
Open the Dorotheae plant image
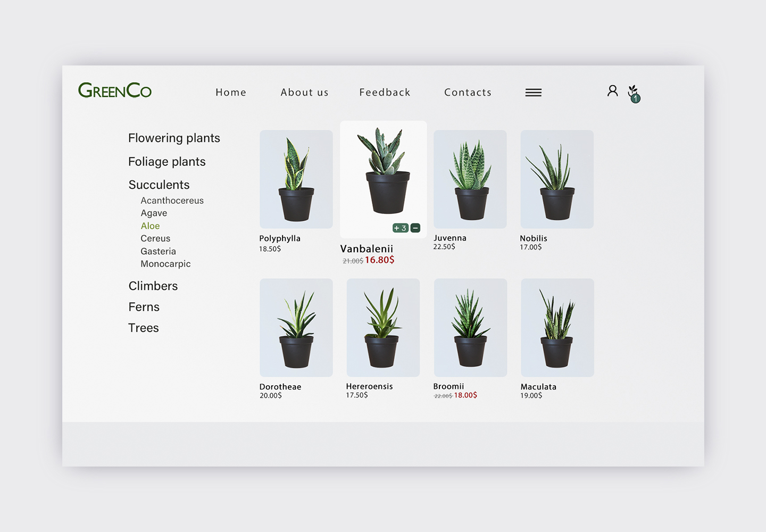[x=296, y=328]
